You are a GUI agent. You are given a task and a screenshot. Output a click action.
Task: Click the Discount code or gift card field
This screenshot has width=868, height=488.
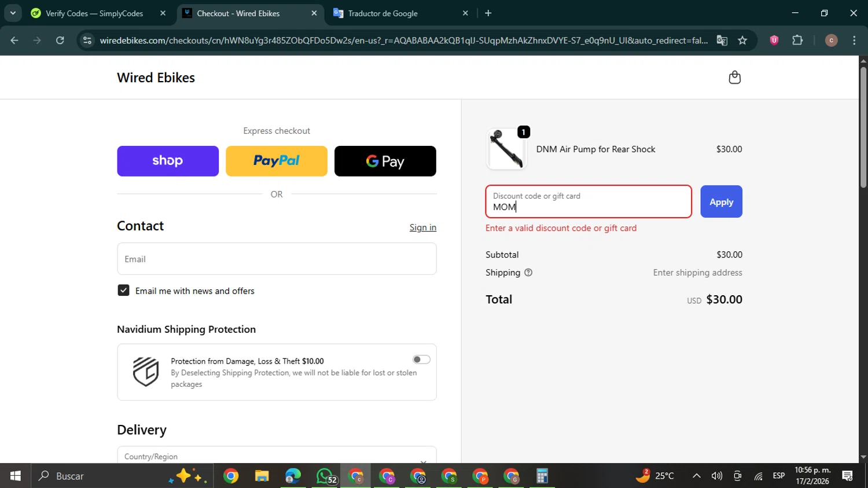pos(589,201)
